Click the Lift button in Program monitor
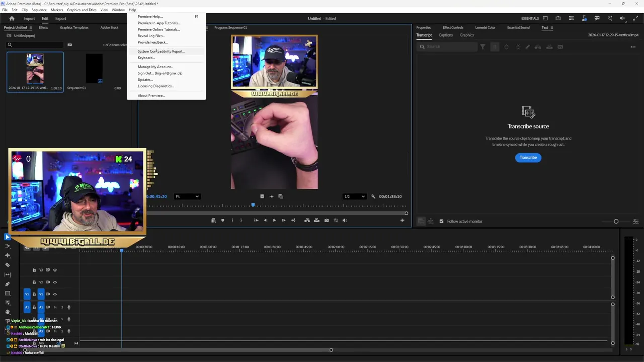644x362 pixels. [307, 220]
